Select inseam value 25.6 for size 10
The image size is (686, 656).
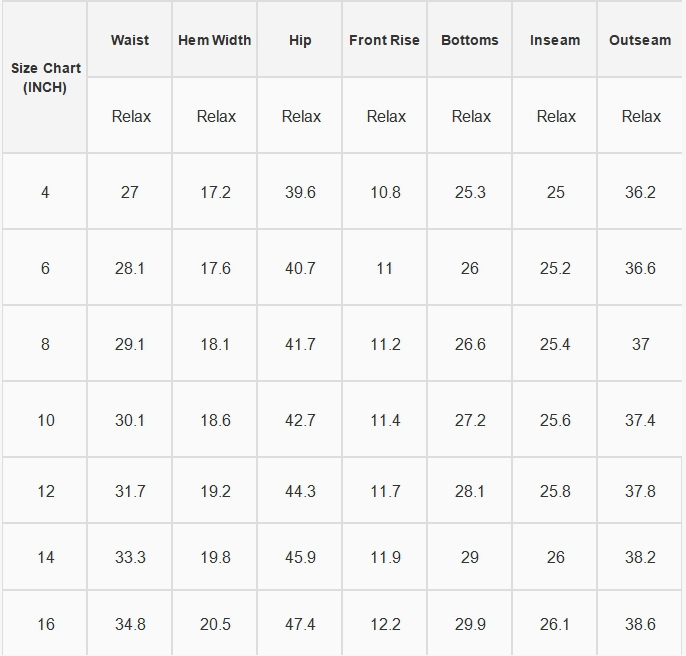pos(555,420)
